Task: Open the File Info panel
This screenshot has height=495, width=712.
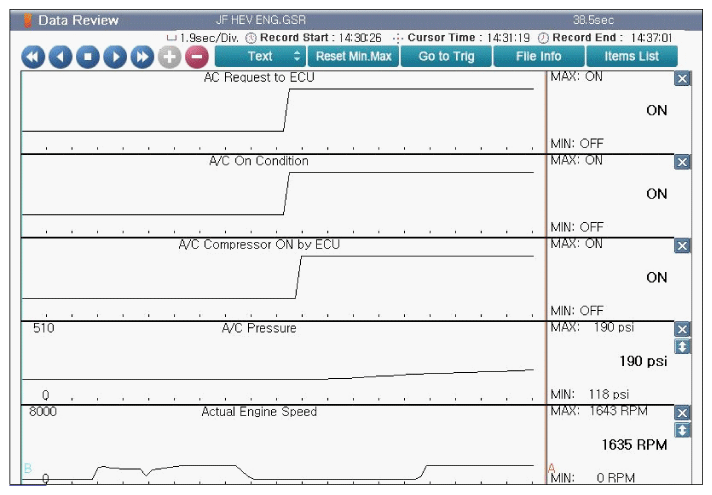Action: point(538,56)
